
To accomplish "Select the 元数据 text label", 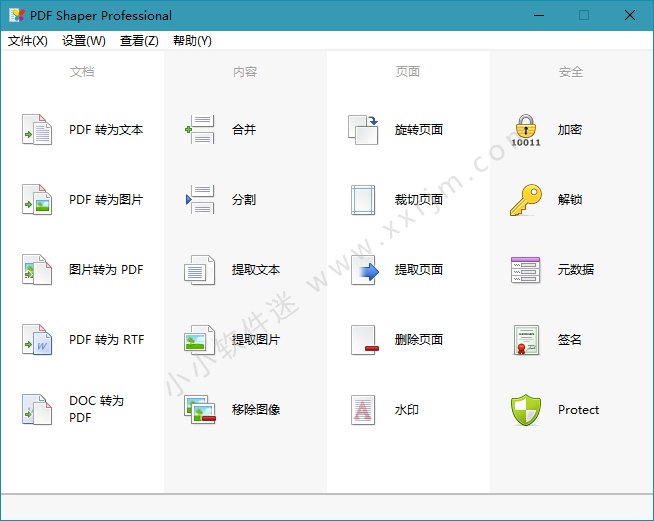I will (x=576, y=269).
